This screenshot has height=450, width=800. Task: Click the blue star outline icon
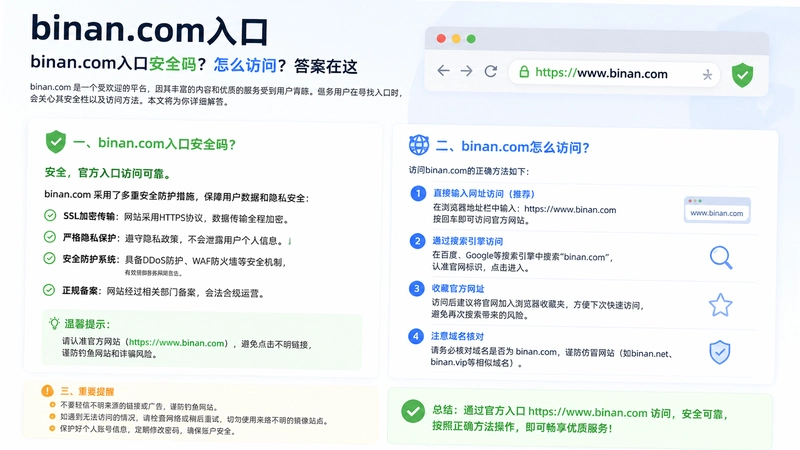[x=720, y=305]
